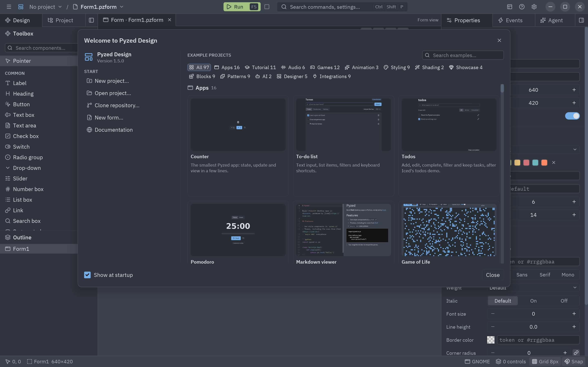Open the Weight dropdown
The image size is (588, 367).
click(x=533, y=288)
